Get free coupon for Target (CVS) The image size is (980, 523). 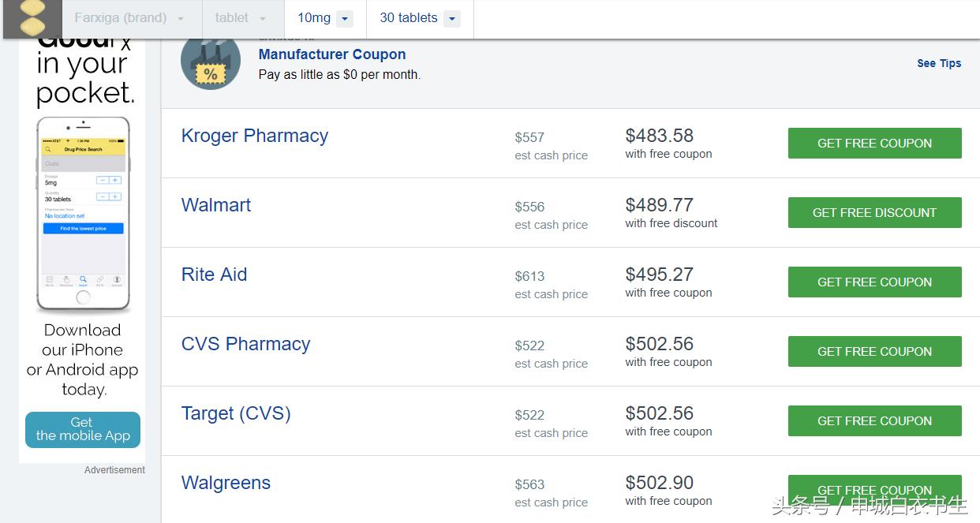click(x=874, y=421)
